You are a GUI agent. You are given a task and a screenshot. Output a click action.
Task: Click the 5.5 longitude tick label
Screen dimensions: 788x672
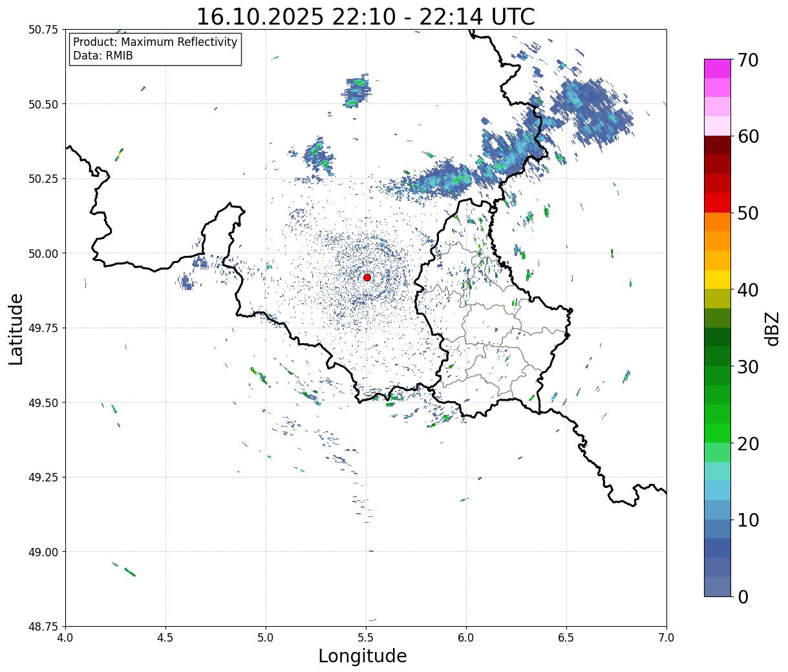coord(366,638)
